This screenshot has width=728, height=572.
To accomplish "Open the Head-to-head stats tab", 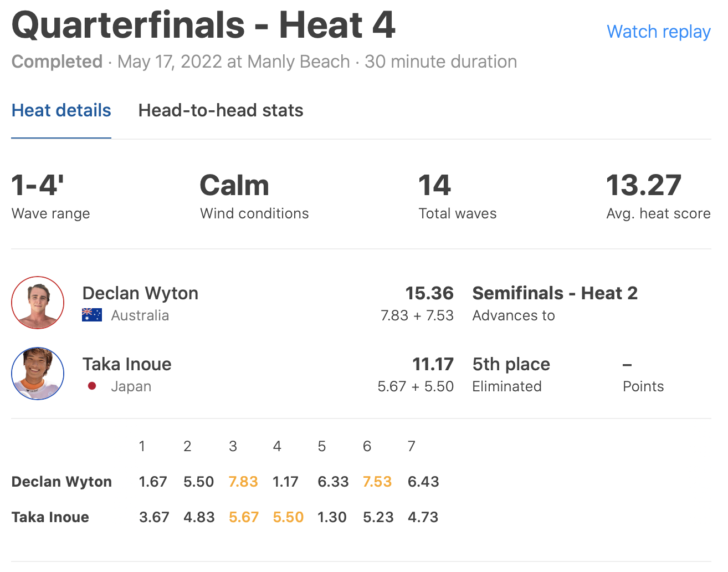I will pos(221,111).
